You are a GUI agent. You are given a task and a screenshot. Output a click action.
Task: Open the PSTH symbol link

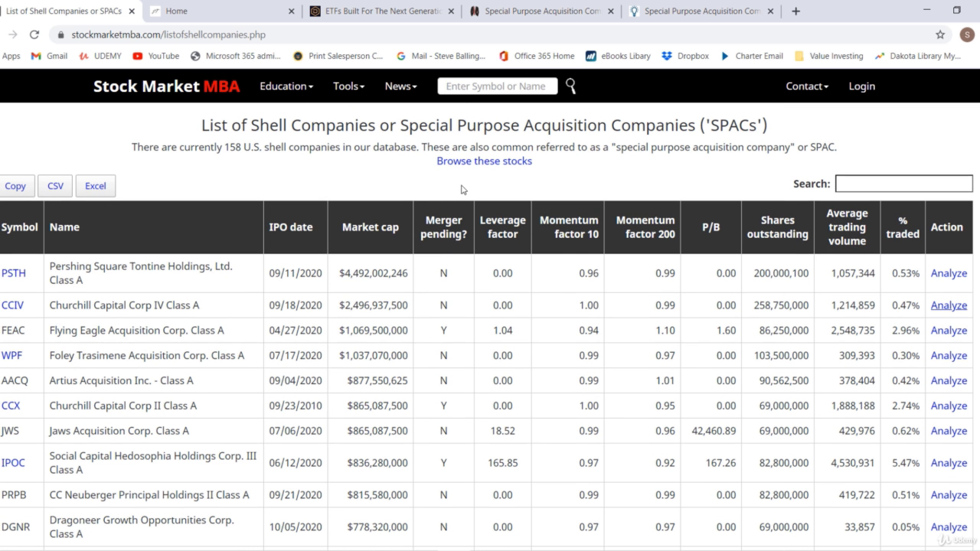click(x=13, y=273)
